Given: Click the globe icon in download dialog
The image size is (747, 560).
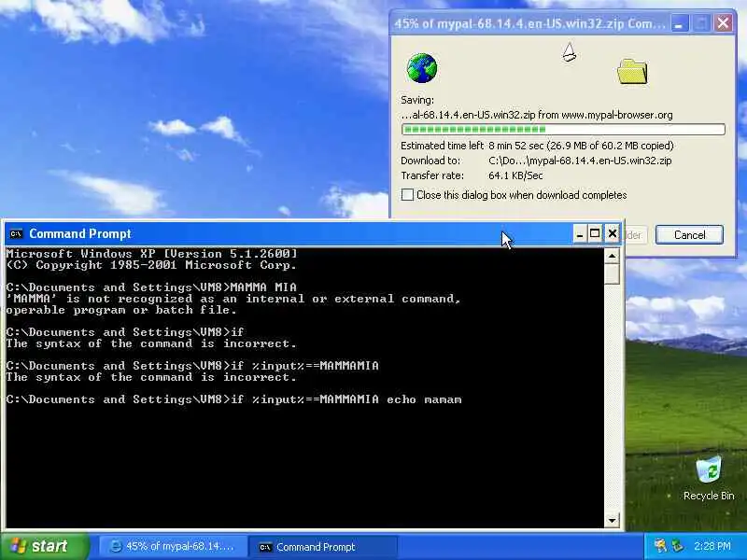Looking at the screenshot, I should point(422,68).
